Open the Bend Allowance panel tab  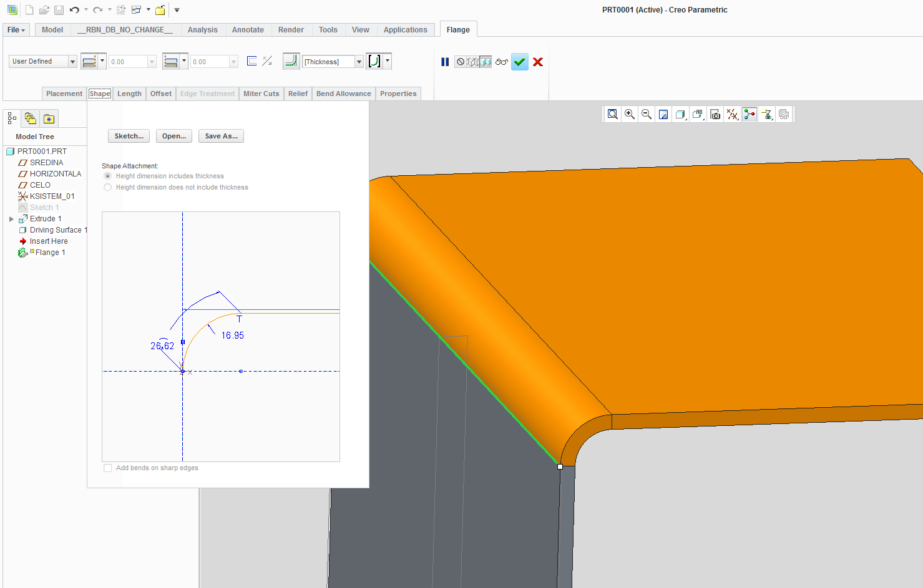coord(344,94)
